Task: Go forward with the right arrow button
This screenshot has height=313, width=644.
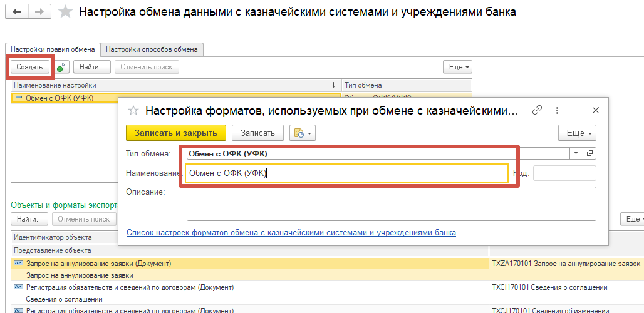Action: coord(40,12)
